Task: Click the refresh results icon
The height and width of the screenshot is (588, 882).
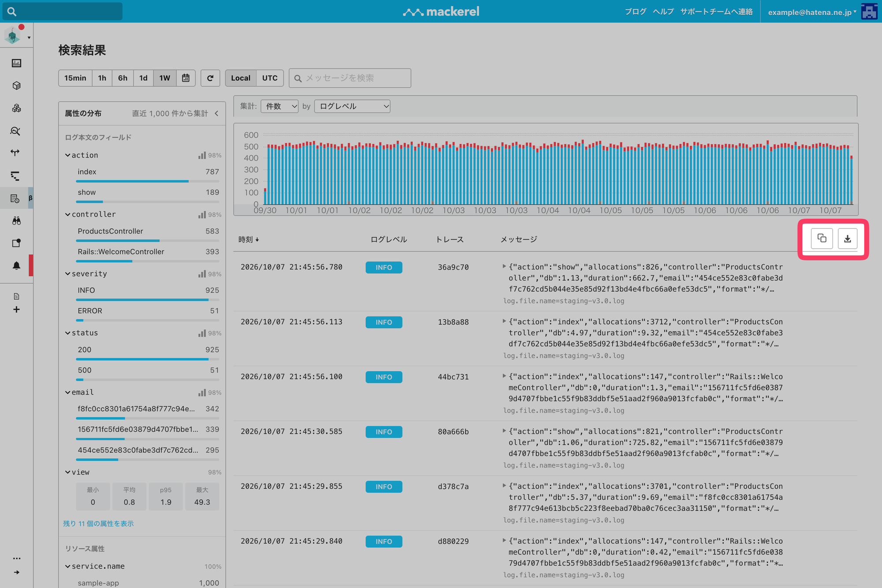Action: click(210, 78)
